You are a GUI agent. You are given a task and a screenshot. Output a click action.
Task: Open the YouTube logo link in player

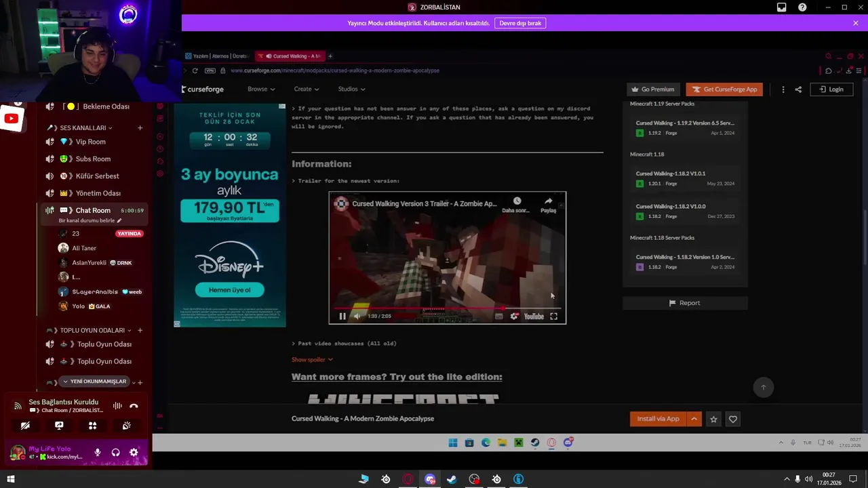tap(534, 316)
